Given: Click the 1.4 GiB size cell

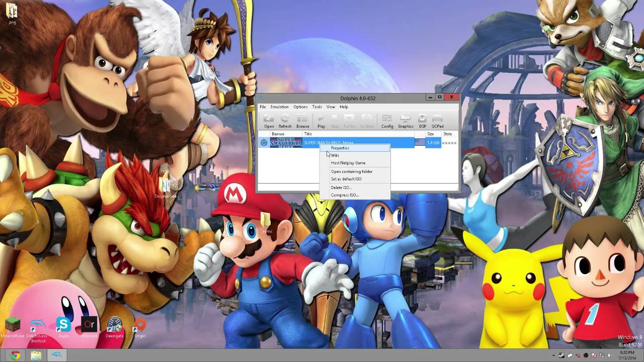Looking at the screenshot, I should tap(433, 143).
